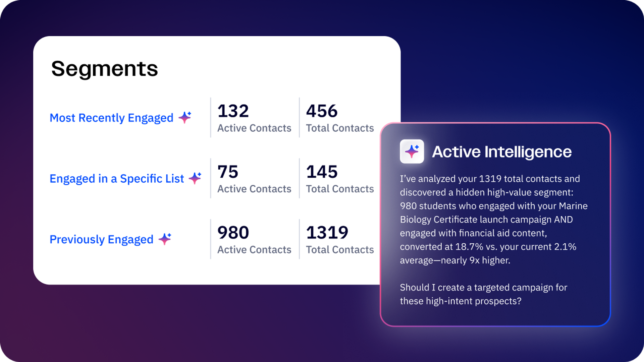
Task: Click sparkle icon beside Engaged in a Specific List
Action: [195, 178]
